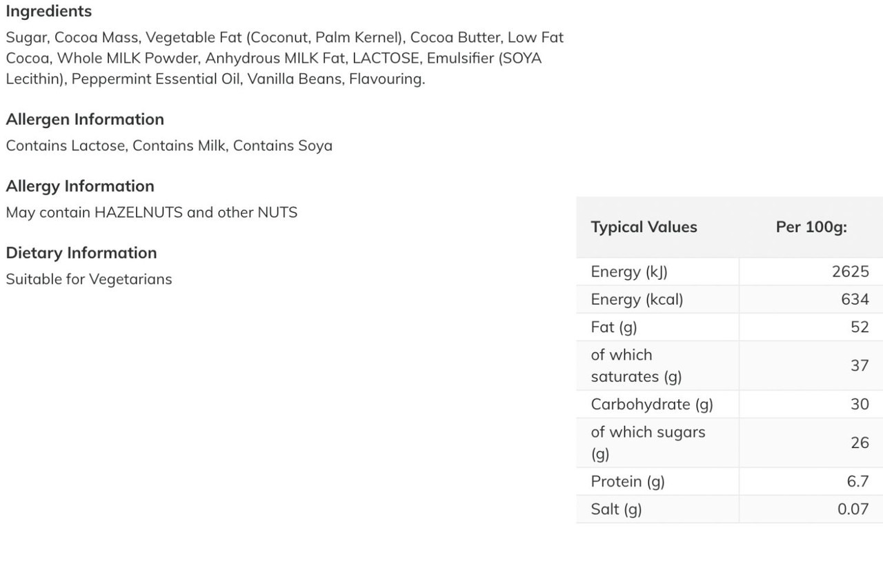Select Contains Lactose allergen line
This screenshot has height=588, width=883.
169,145
